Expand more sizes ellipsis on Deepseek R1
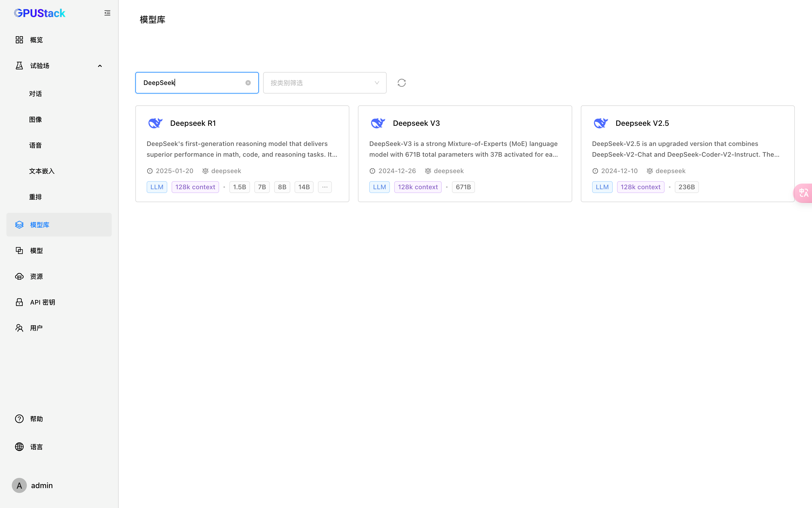The width and height of the screenshot is (812, 508). (x=325, y=187)
